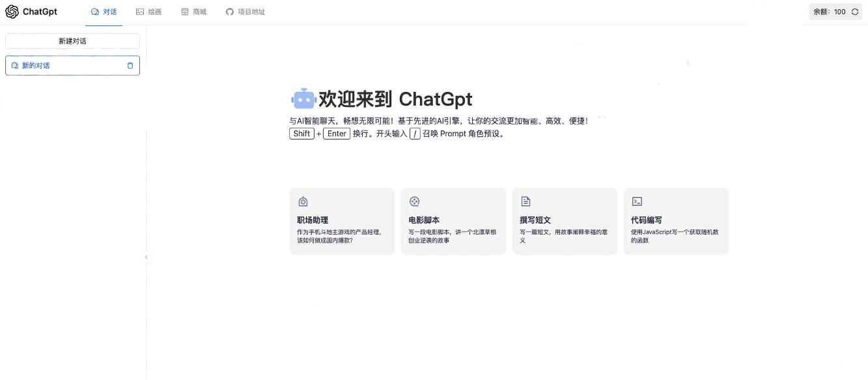Switch to the 绘画 tab
Screen dimensions: 868x380
[x=149, y=12]
